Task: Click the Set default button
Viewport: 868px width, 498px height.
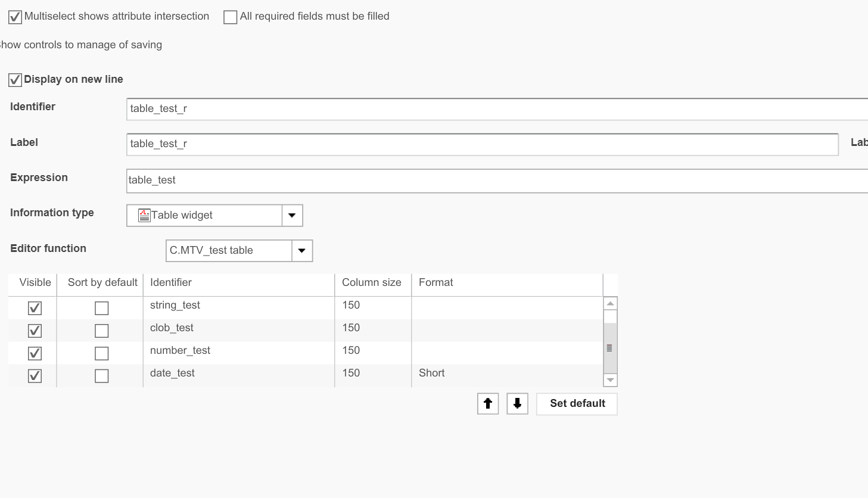Action: pos(577,404)
